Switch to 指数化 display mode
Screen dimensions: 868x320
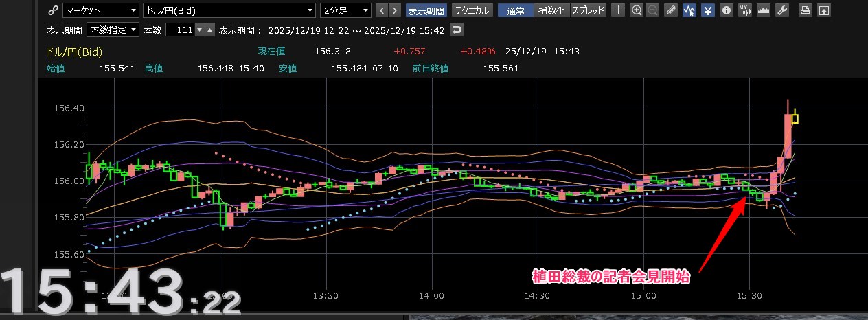click(x=552, y=10)
